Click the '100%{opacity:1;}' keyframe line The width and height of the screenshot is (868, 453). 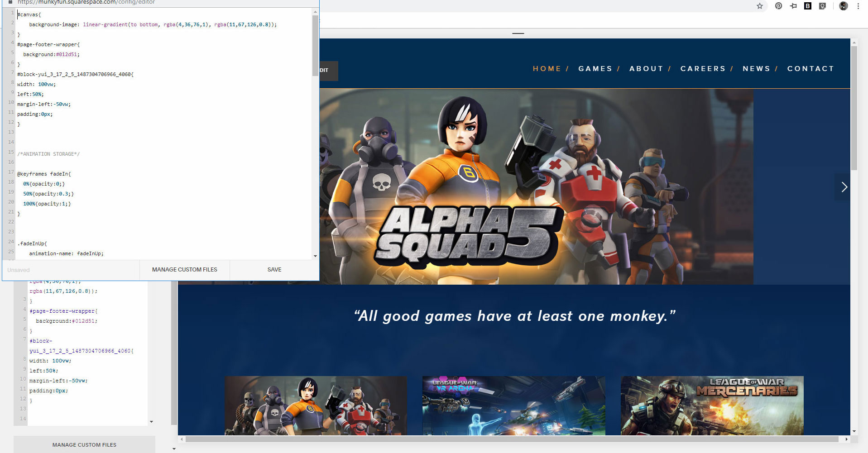click(x=47, y=204)
